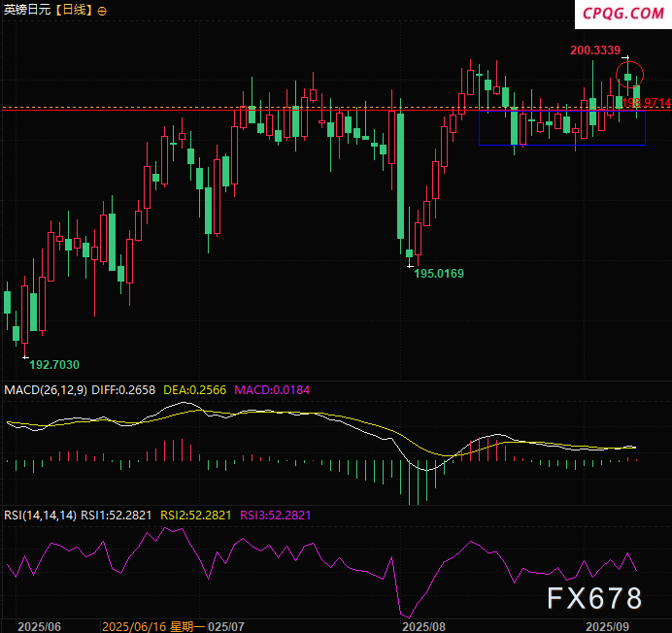Toggle the yellow DEA line legend
Image resolution: width=672 pixels, height=633 pixels.
(x=194, y=389)
